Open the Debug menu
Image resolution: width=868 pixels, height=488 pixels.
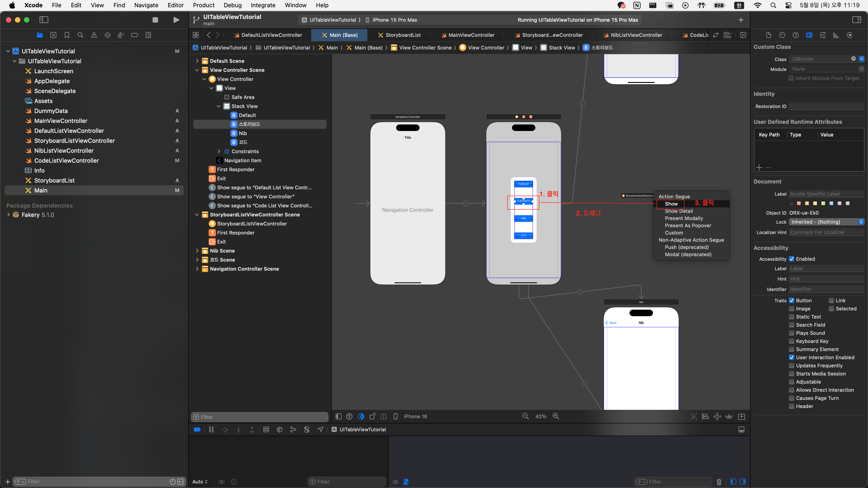pyautogui.click(x=233, y=5)
